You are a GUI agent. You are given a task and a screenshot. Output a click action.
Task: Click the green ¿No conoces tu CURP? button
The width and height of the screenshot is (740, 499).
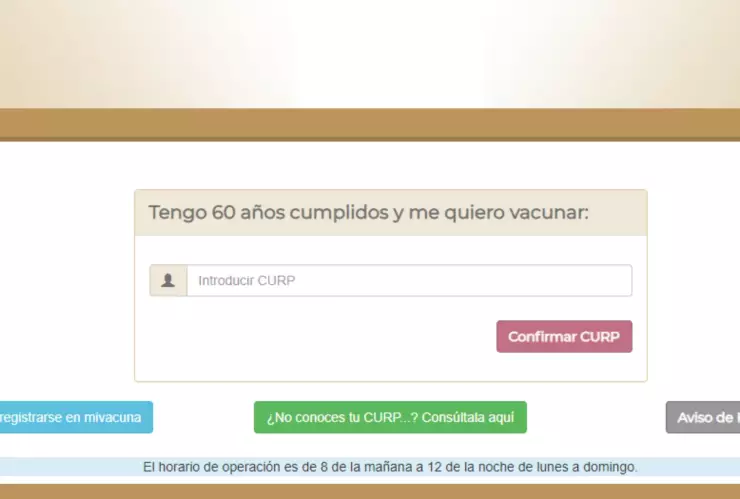point(390,417)
